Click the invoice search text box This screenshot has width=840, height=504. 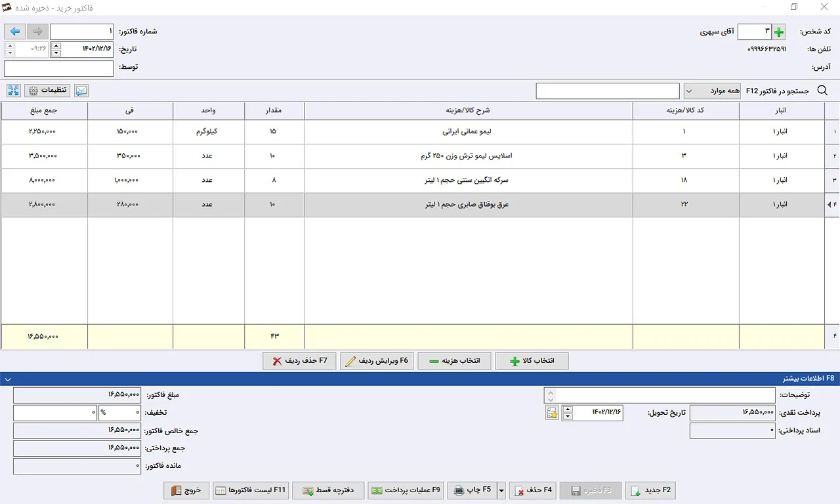pos(608,91)
